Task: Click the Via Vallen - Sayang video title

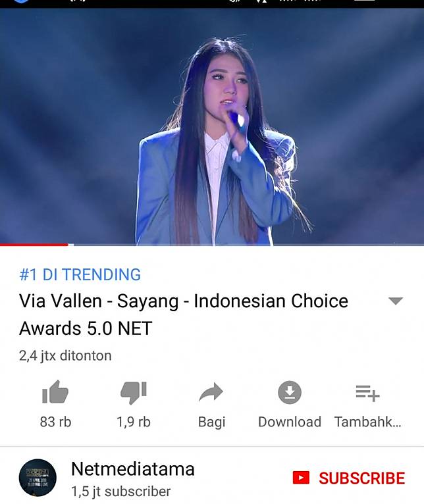Action: [184, 315]
